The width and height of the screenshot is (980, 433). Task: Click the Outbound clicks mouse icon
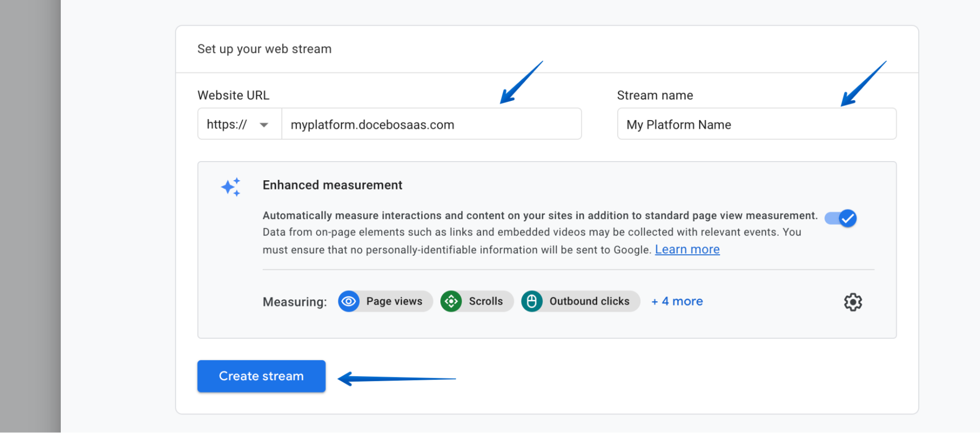531,301
